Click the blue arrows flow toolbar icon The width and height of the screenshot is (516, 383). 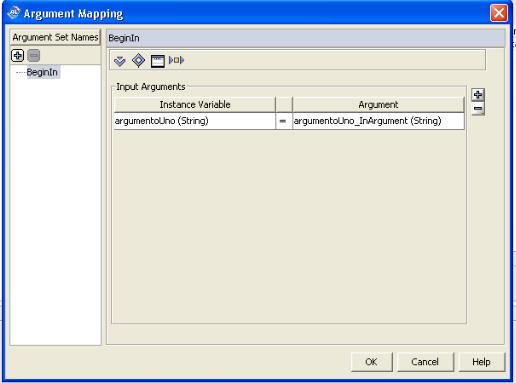[x=176, y=60]
